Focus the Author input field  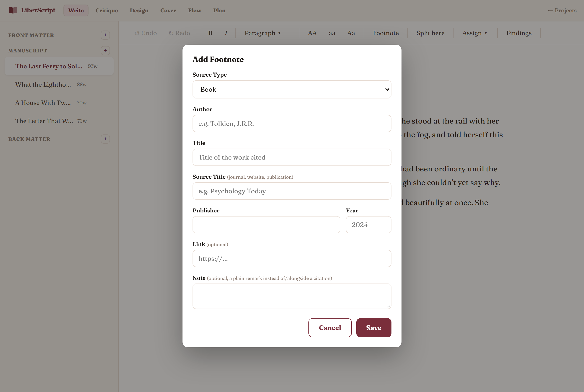coord(292,124)
